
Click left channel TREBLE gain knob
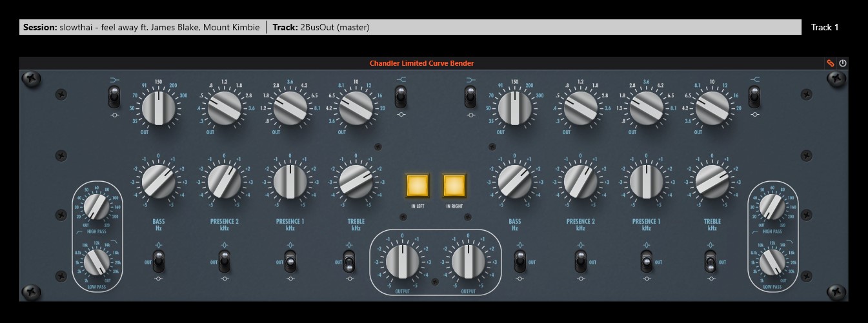(356, 181)
